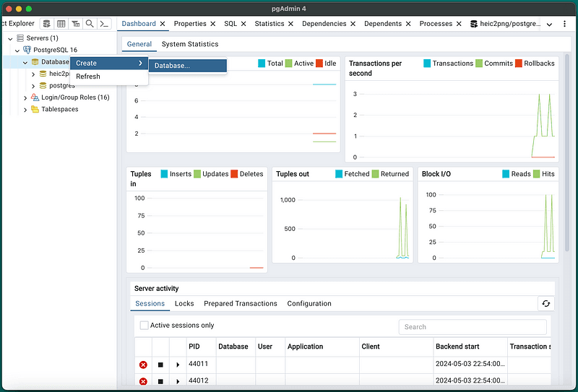Cancel active query for PID 44012

pyautogui.click(x=160, y=381)
